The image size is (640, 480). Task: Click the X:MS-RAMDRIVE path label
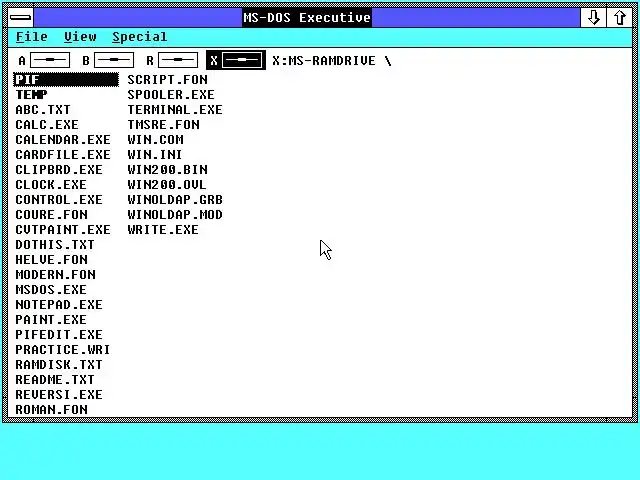pyautogui.click(x=331, y=61)
